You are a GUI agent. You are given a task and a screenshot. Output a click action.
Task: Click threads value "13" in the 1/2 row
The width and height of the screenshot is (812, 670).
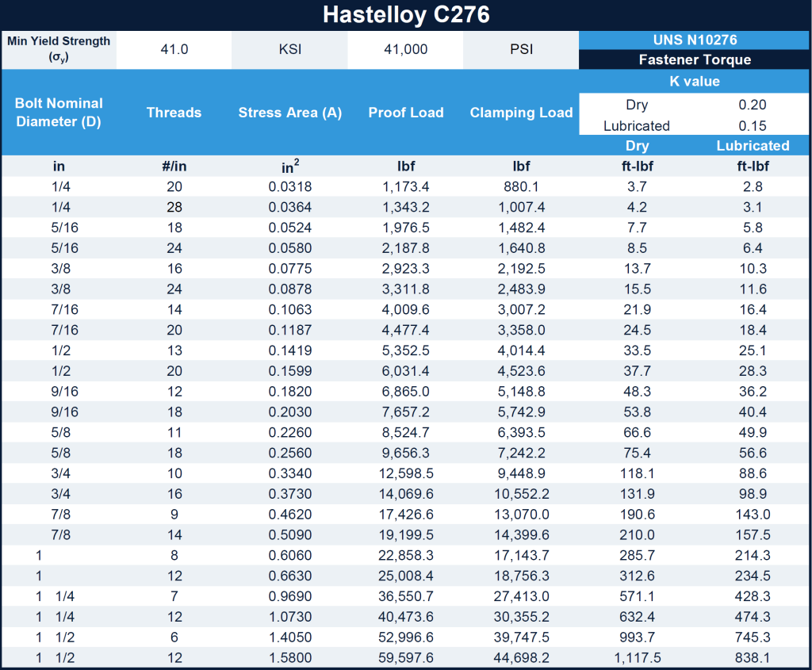pos(174,350)
